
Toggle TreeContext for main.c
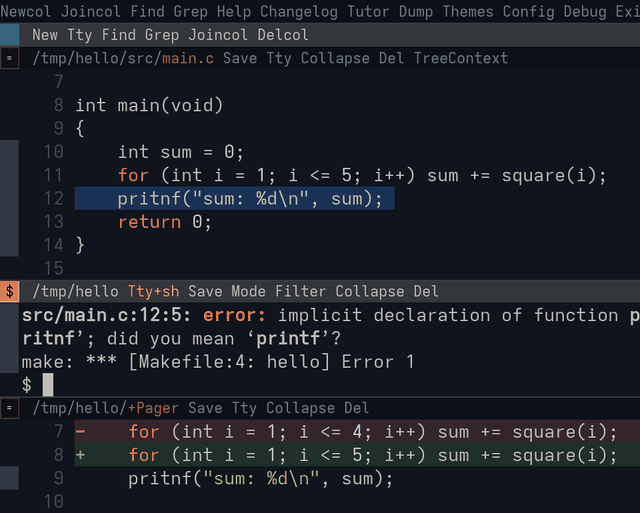point(461,58)
